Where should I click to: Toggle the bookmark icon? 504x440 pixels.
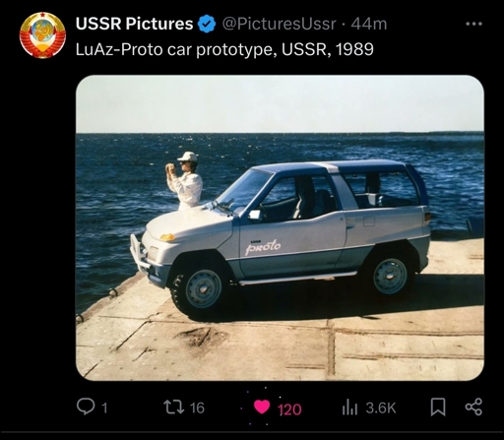pyautogui.click(x=438, y=407)
